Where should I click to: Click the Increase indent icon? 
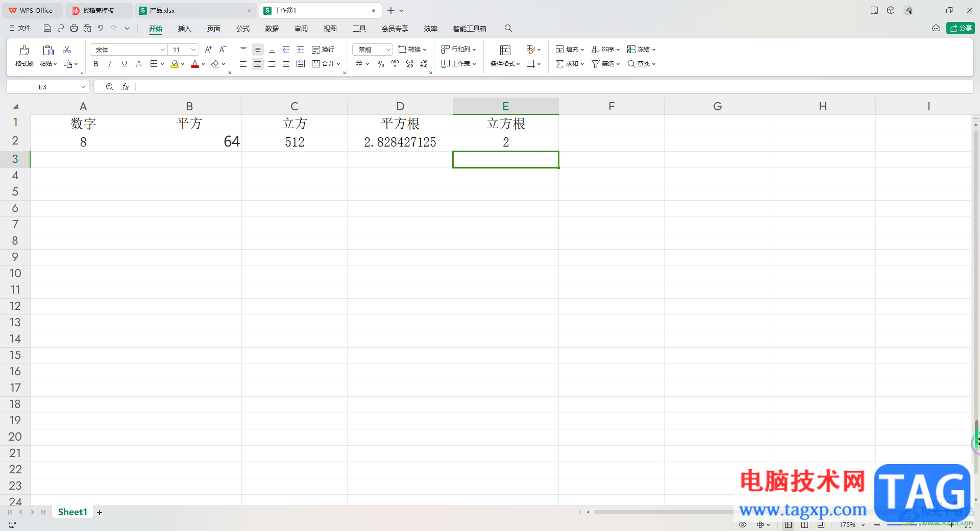click(x=300, y=50)
